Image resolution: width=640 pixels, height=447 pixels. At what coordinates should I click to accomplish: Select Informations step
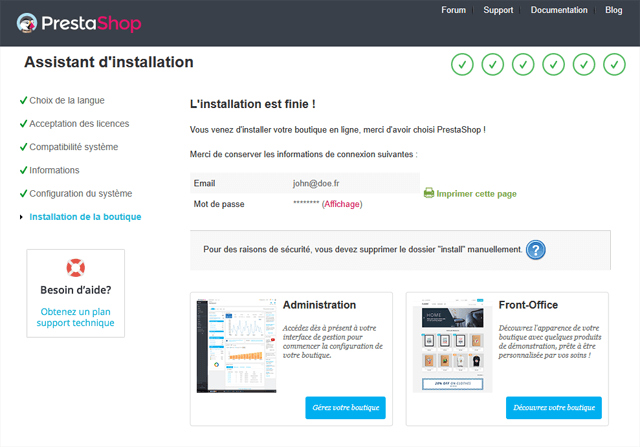[54, 170]
